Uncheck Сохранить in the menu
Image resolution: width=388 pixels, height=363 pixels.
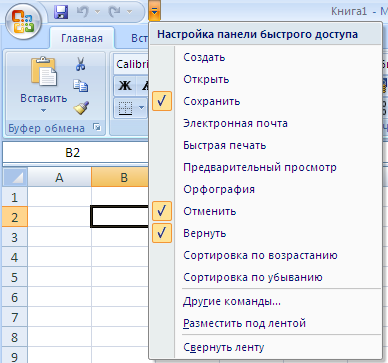[265, 101]
